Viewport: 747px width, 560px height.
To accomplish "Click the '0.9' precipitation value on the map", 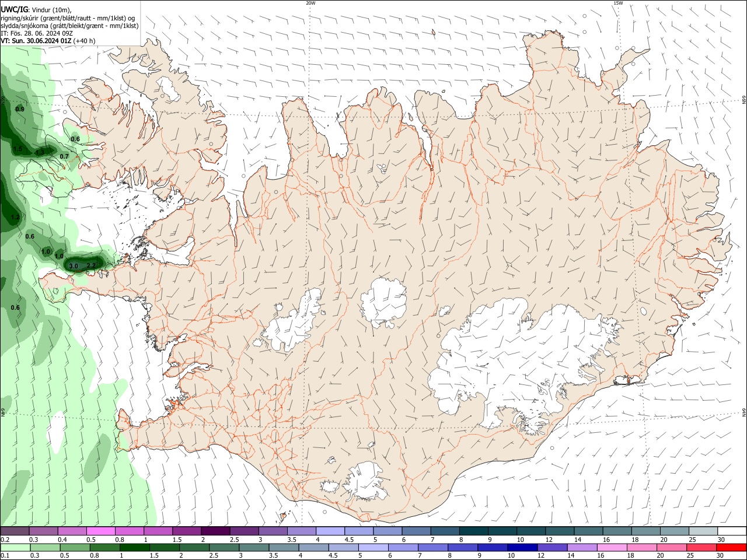I will (20, 109).
